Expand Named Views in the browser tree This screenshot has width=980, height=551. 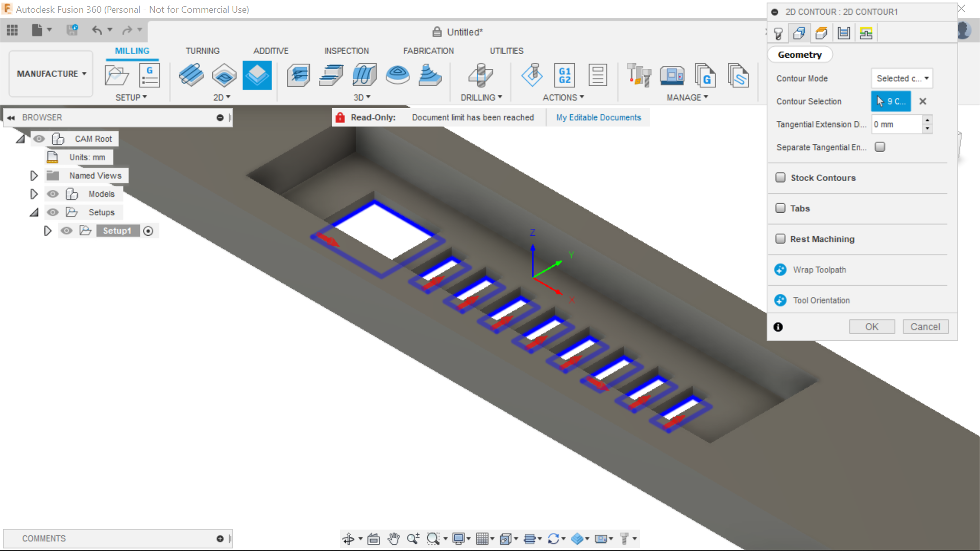34,175
